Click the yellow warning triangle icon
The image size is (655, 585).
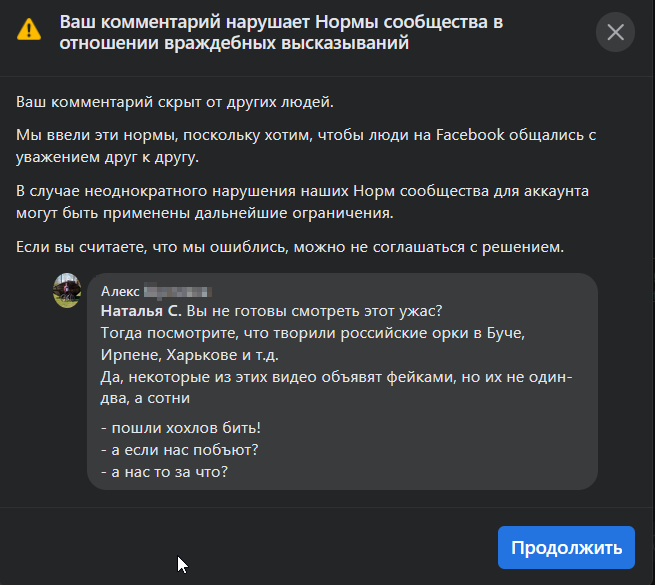pos(30,29)
